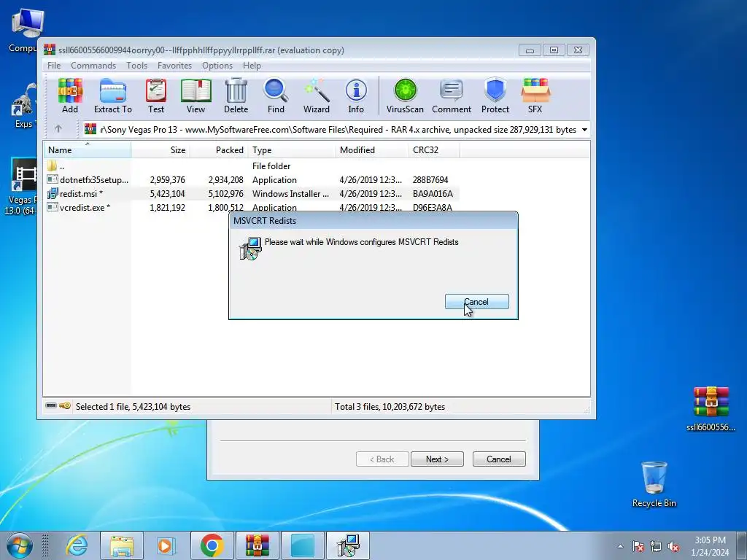Launch the Wizard wand tool
747x560 pixels.
pos(317,96)
